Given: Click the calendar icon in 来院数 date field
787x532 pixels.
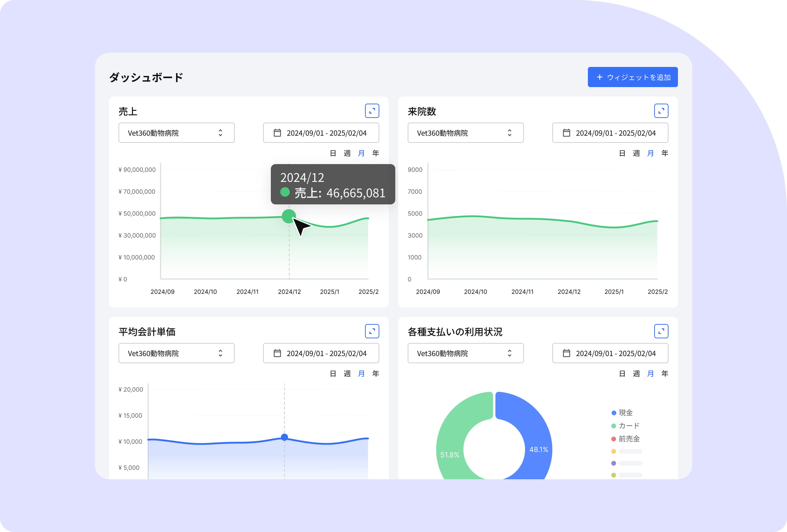Looking at the screenshot, I should [x=566, y=133].
